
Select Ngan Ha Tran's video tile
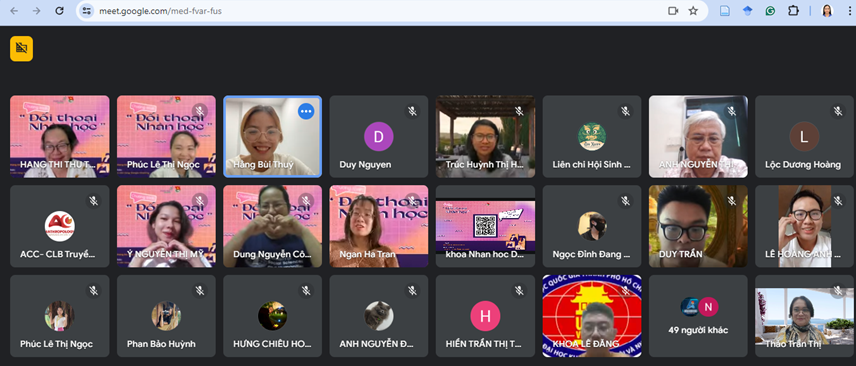(x=379, y=226)
